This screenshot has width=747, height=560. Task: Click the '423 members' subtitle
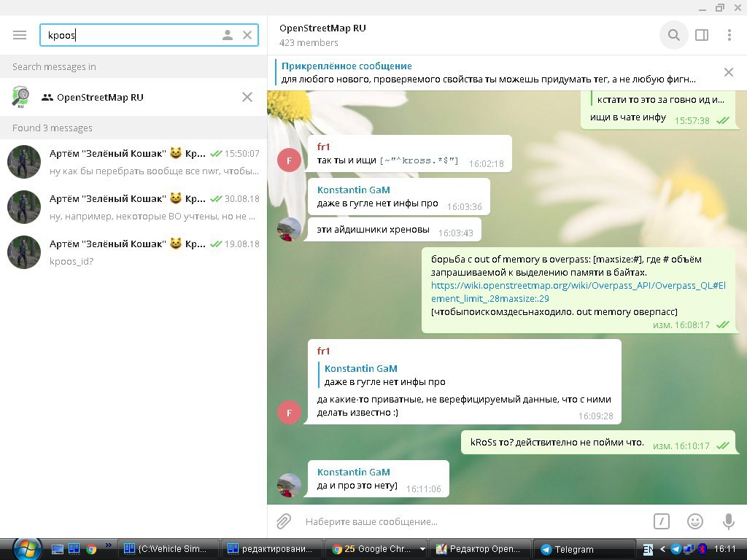(x=309, y=43)
